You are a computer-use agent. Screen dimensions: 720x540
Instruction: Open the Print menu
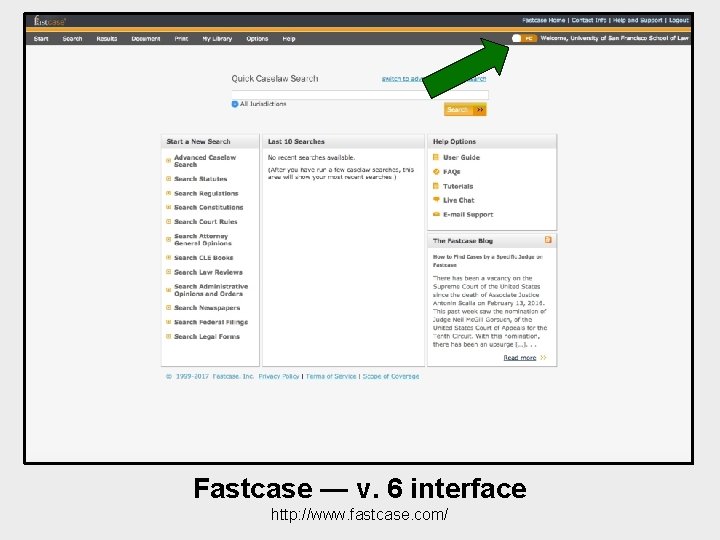[181, 39]
